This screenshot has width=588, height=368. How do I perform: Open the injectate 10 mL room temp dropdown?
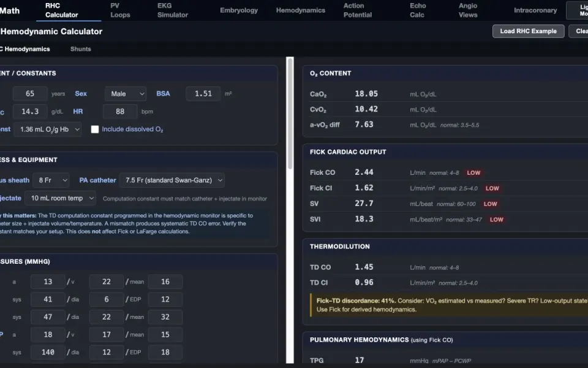click(x=61, y=198)
